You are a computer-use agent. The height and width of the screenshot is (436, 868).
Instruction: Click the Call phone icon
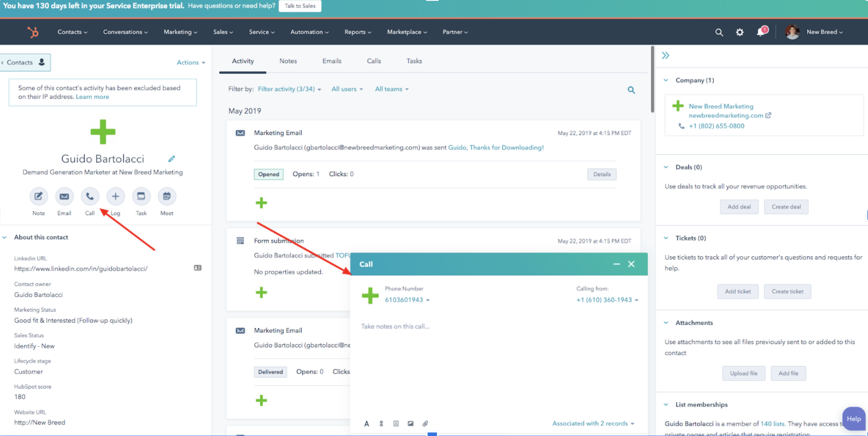(90, 196)
